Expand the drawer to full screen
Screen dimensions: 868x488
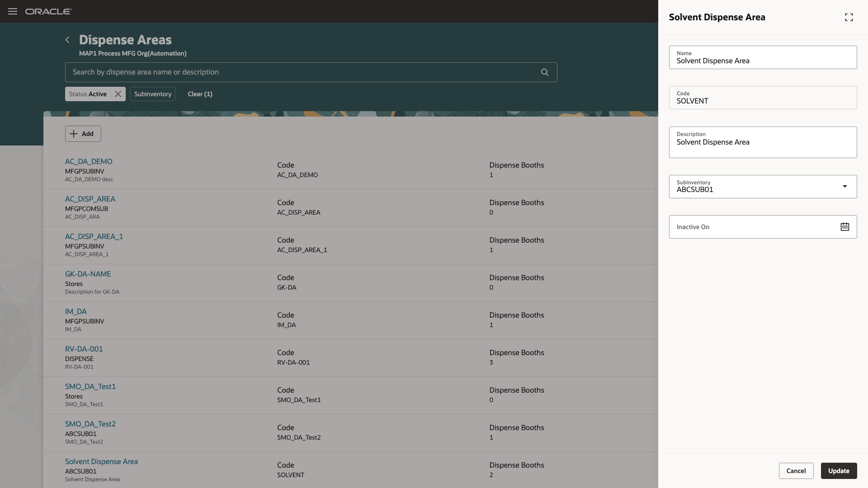point(849,17)
